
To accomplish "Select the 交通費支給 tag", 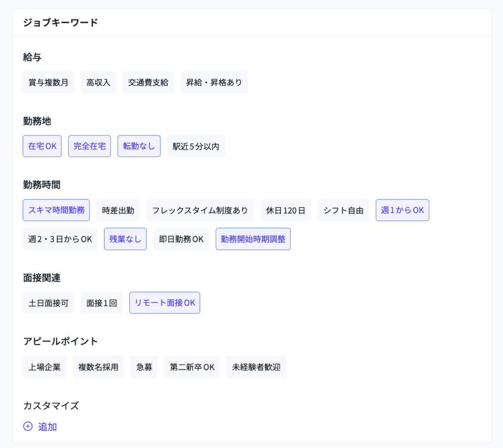I will point(148,82).
